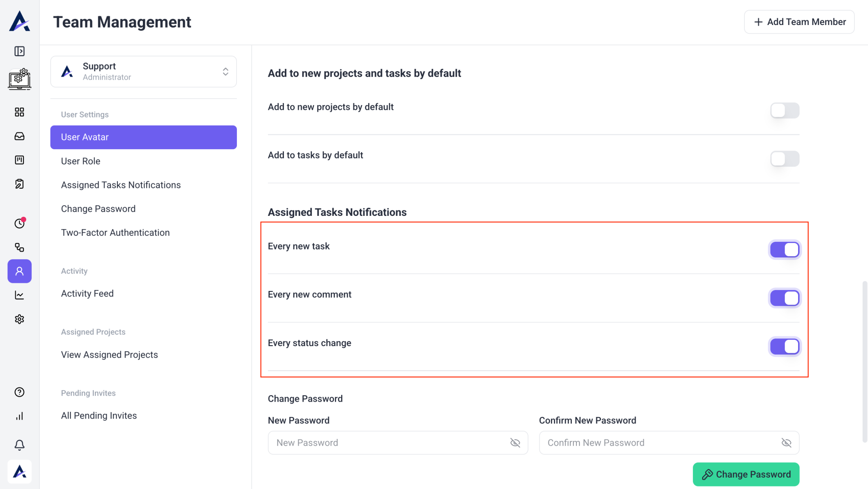Turn off Every status change toggle
Viewport: 868px width, 489px height.
pyautogui.click(x=785, y=346)
